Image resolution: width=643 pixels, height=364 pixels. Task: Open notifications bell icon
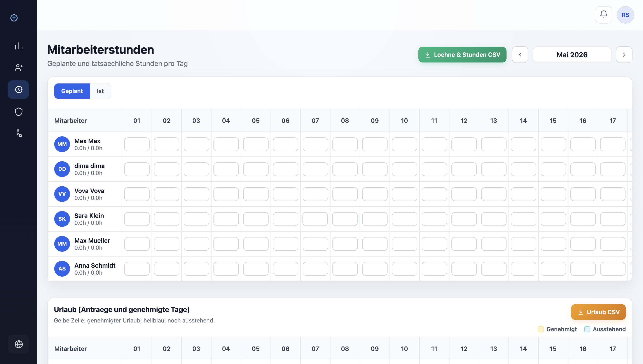click(x=603, y=15)
